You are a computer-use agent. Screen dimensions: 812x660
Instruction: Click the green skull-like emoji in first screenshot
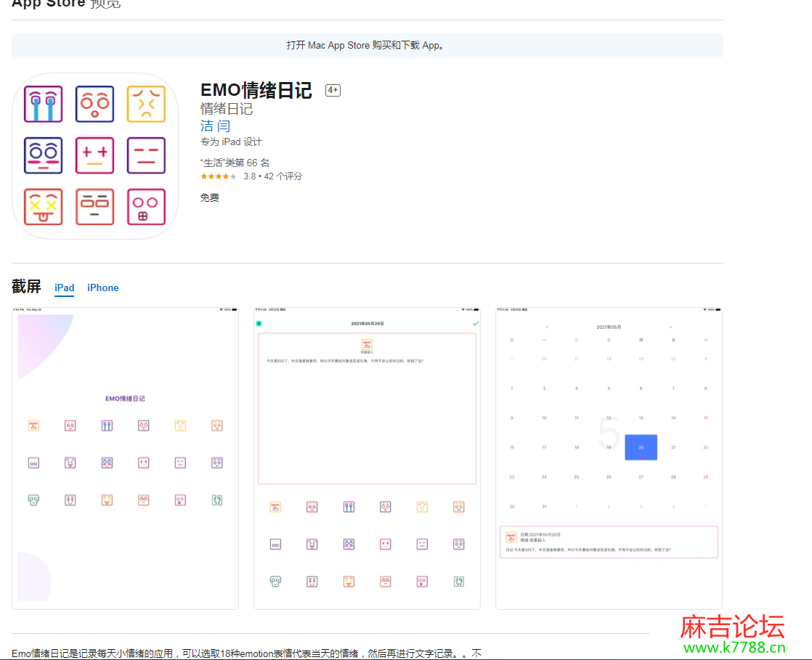33,500
